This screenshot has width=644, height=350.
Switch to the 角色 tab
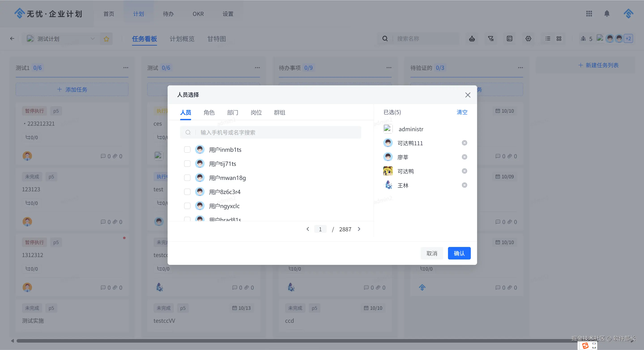209,113
